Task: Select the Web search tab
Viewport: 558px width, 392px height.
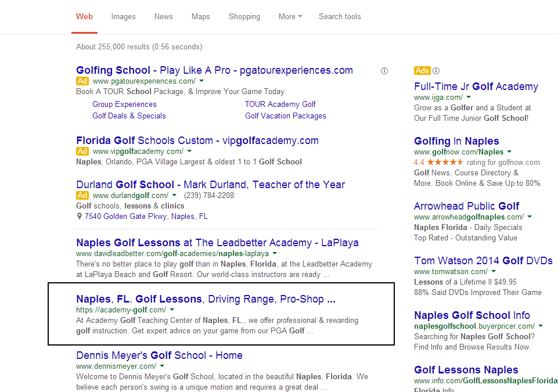Action: pyautogui.click(x=84, y=17)
